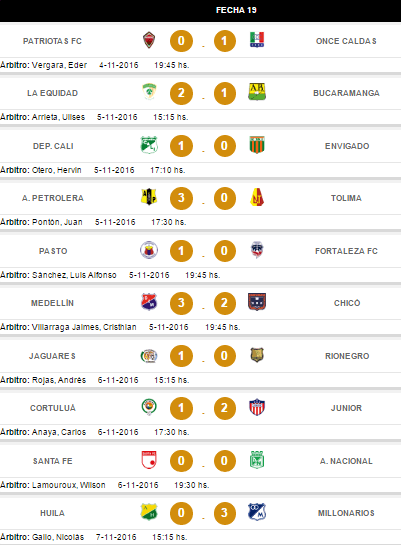The height and width of the screenshot is (545, 401).
Task: Click the Medellín team crest
Action: [149, 302]
